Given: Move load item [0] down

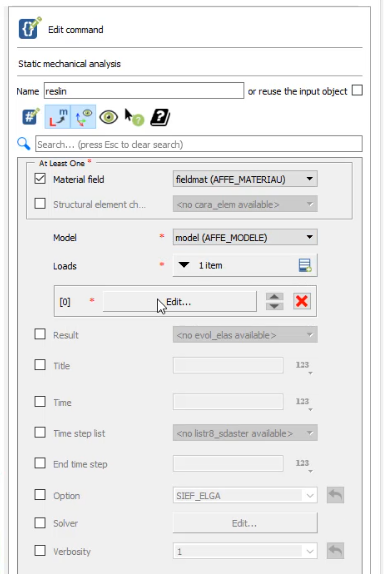Looking at the screenshot, I should click(275, 306).
